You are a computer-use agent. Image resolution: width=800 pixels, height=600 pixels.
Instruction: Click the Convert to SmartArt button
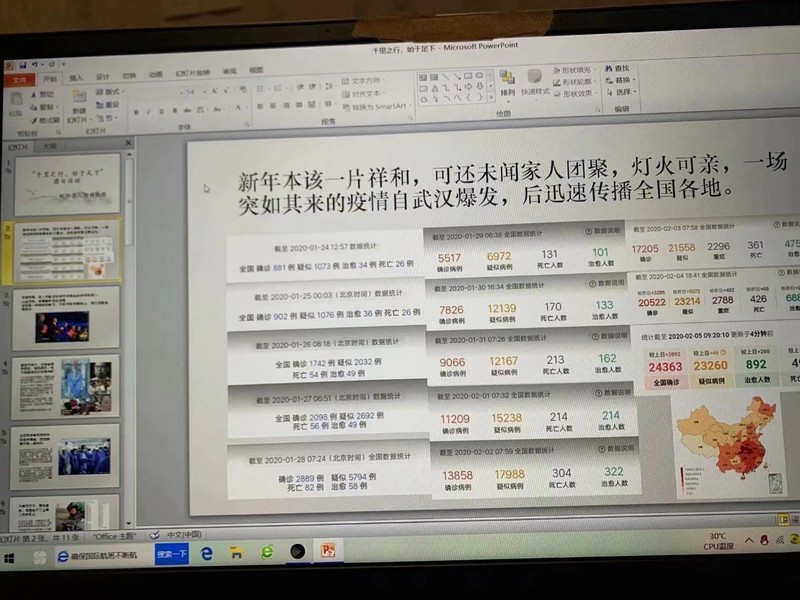pyautogui.click(x=377, y=106)
